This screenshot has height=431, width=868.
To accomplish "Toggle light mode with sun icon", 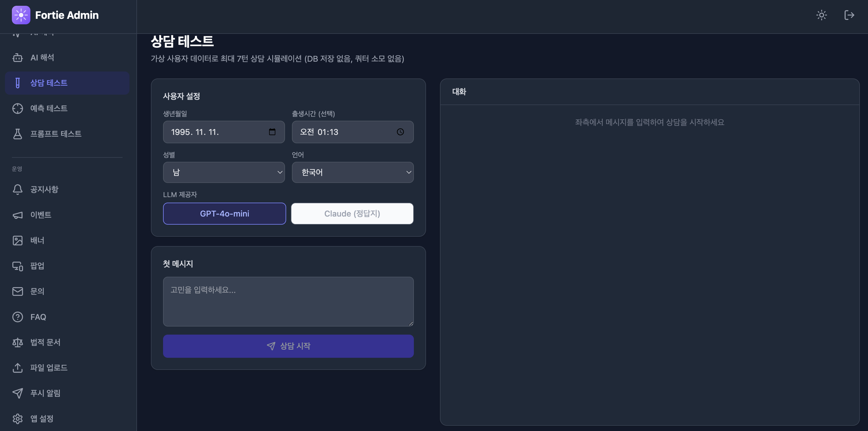I will pos(822,15).
